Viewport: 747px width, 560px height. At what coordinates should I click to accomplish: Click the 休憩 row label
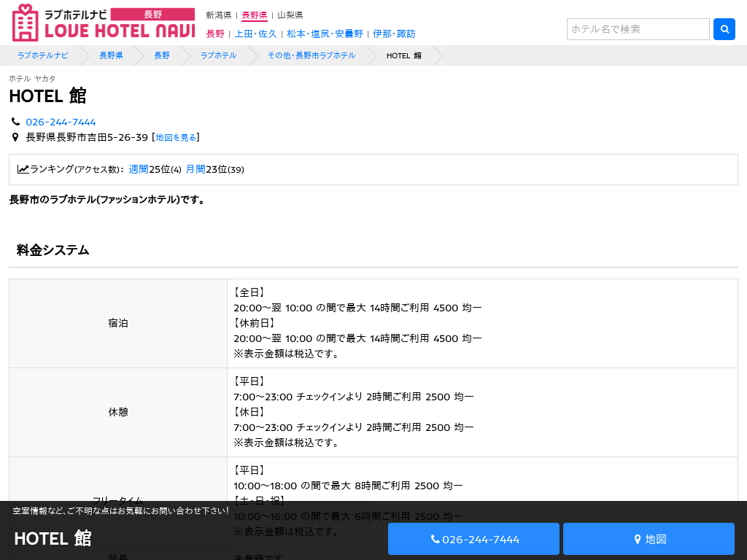118,412
